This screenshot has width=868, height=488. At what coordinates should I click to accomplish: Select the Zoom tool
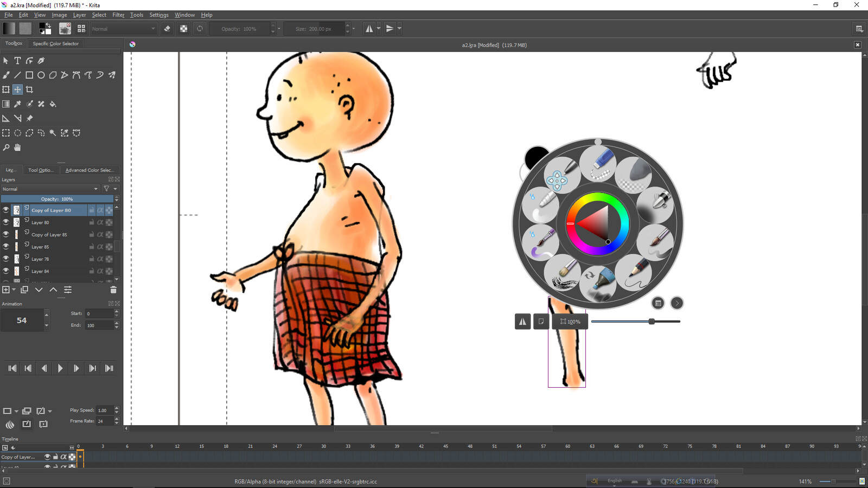tap(6, 147)
